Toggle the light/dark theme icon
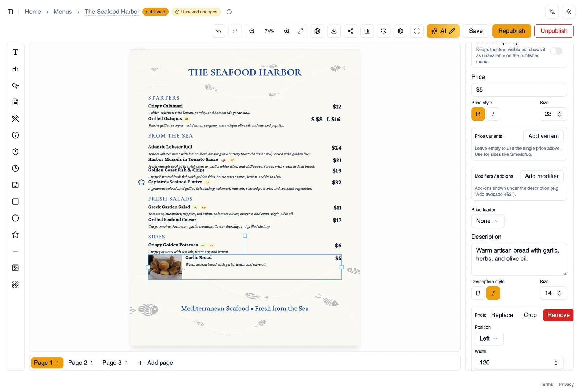Screen dimensions: 580x392 (568, 12)
